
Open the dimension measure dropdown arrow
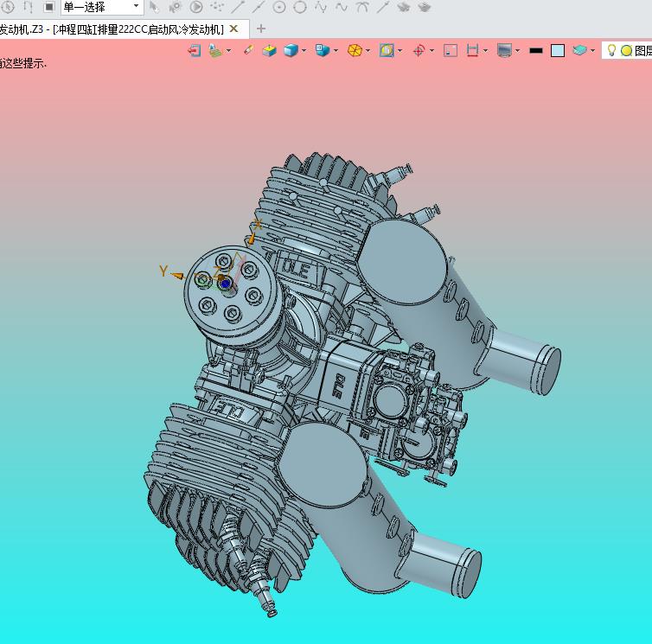pos(486,51)
